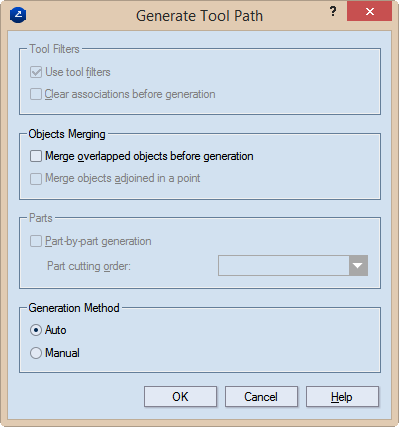Close the Generate Tool Path dialog
399x427 pixels.
coord(369,12)
